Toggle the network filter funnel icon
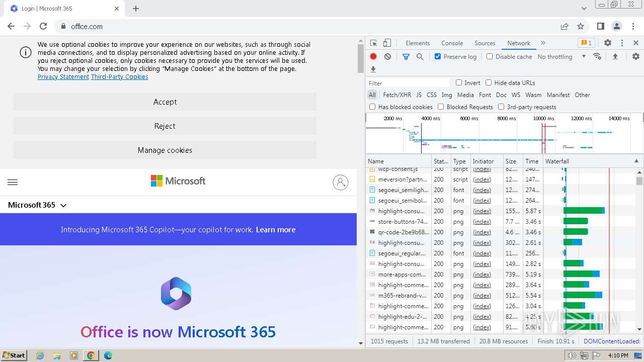This screenshot has height=362, width=644. (406, 57)
